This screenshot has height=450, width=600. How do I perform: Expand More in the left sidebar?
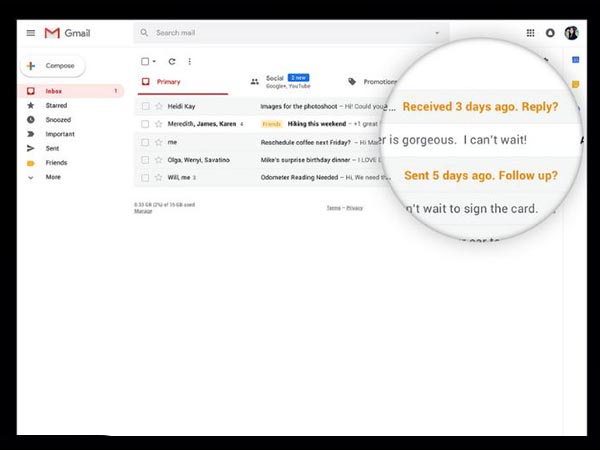52,177
